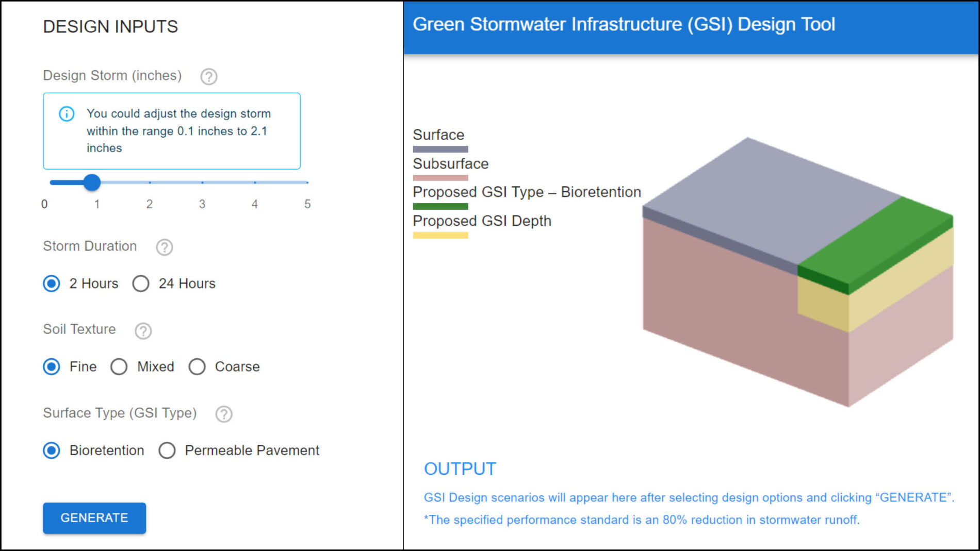This screenshot has width=980, height=551.
Task: Click the slider track at the 4 mark
Action: click(x=255, y=182)
